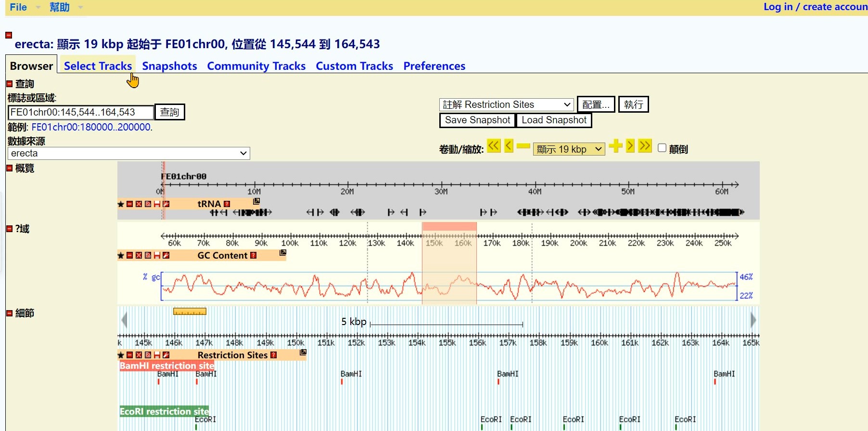Enable the 顛倒 flip checkbox
The height and width of the screenshot is (431, 868).
pyautogui.click(x=662, y=148)
